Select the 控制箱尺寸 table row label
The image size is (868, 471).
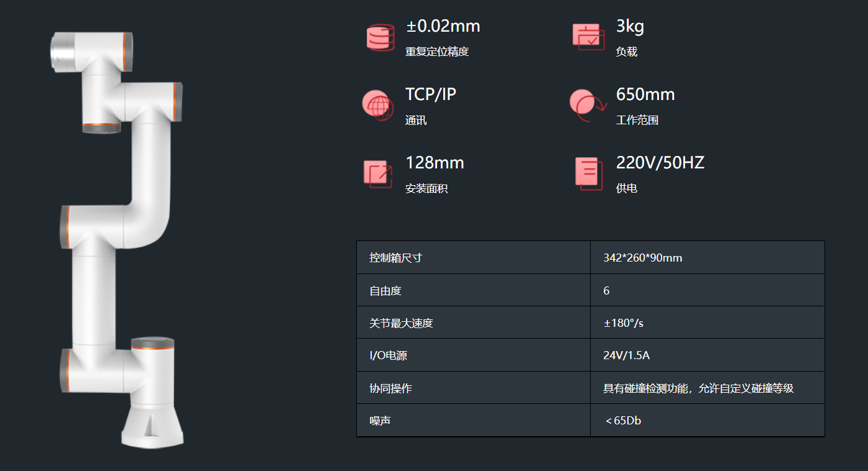pyautogui.click(x=395, y=258)
